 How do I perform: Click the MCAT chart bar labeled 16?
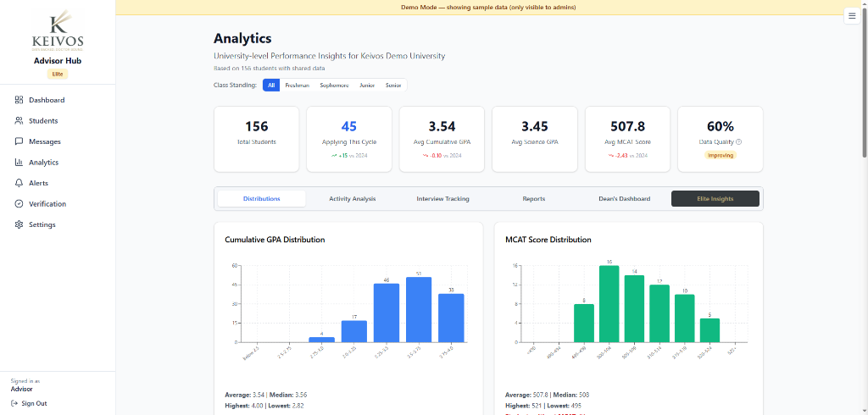click(x=609, y=304)
